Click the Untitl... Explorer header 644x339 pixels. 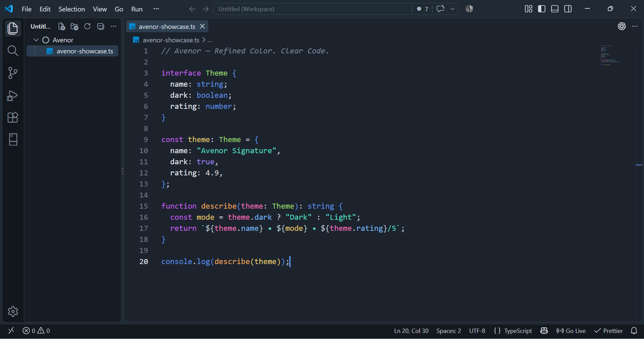click(41, 27)
